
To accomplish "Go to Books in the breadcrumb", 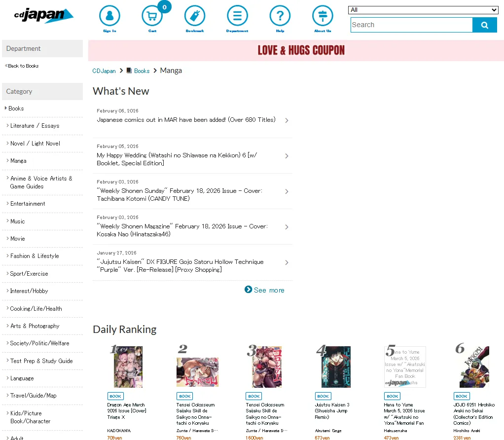I will [142, 71].
